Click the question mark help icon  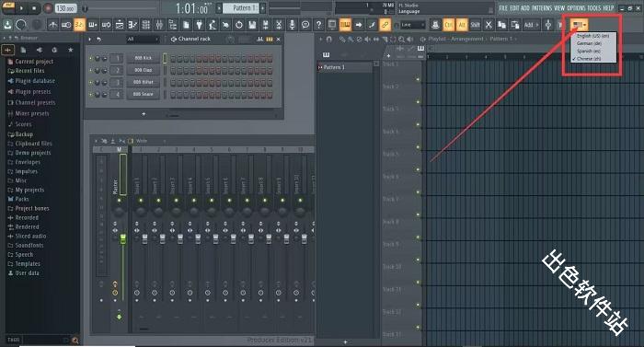318,25
